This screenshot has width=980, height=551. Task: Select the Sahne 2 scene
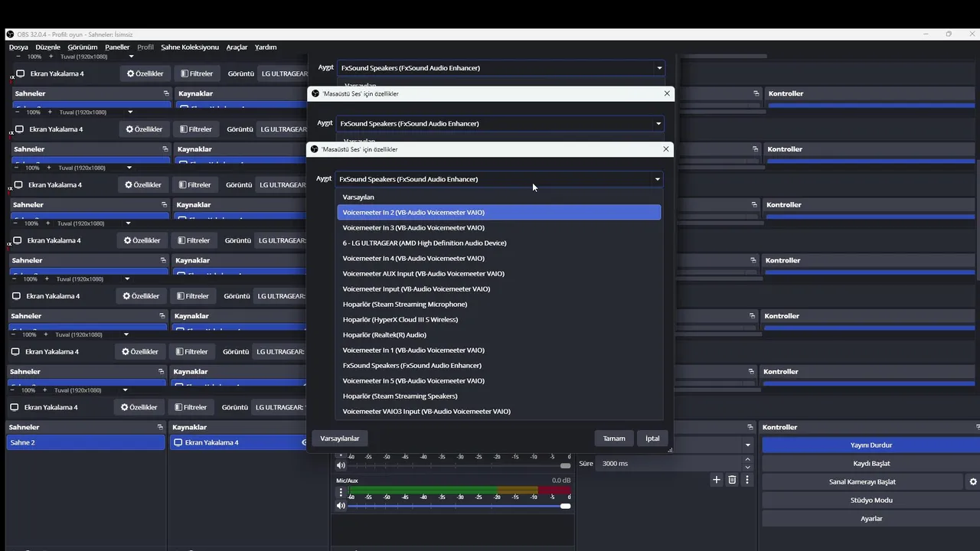point(86,442)
